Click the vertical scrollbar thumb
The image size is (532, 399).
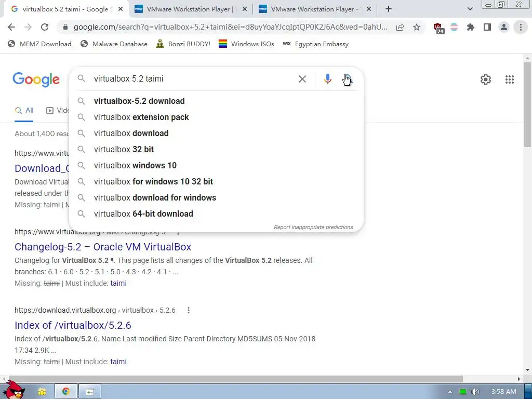pyautogui.click(x=528, y=104)
